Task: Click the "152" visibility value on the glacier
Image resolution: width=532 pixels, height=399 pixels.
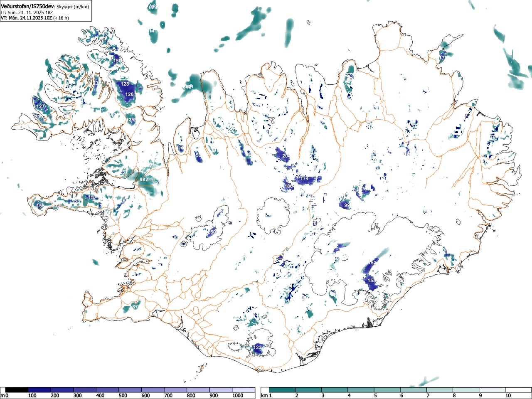Action: 373,263
